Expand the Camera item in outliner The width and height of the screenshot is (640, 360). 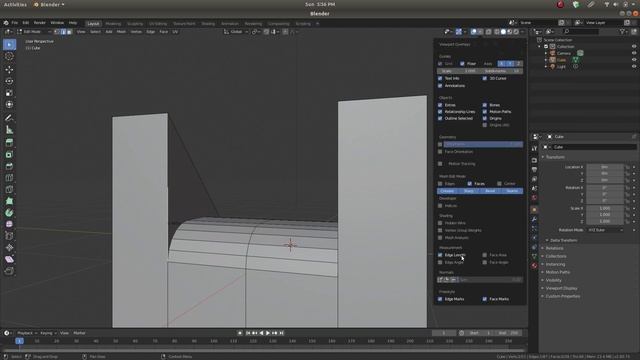(546, 53)
